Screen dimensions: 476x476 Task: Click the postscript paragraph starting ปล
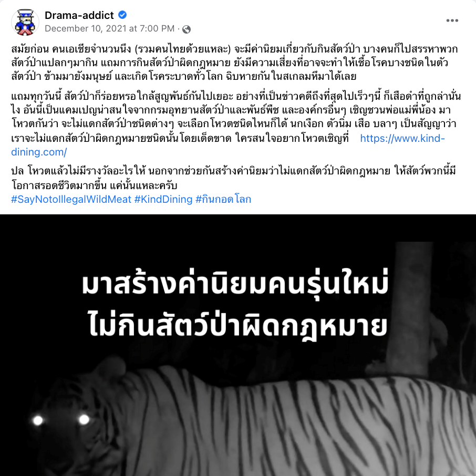coord(233,178)
